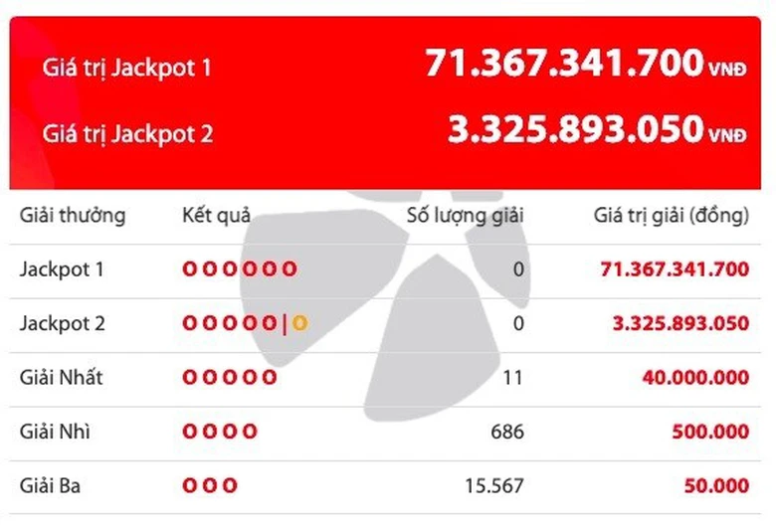Viewport: 776px width, 532px height.
Task: Click the Giải Nhì row label
Action: tap(54, 432)
